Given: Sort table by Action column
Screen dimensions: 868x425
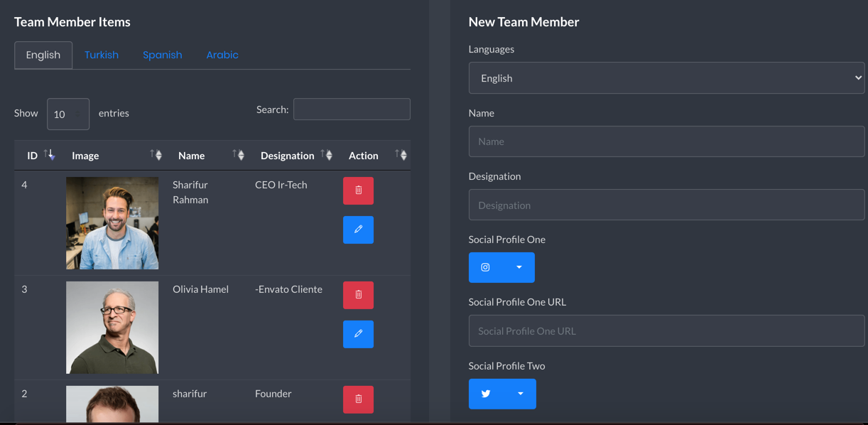Looking at the screenshot, I should coord(374,156).
